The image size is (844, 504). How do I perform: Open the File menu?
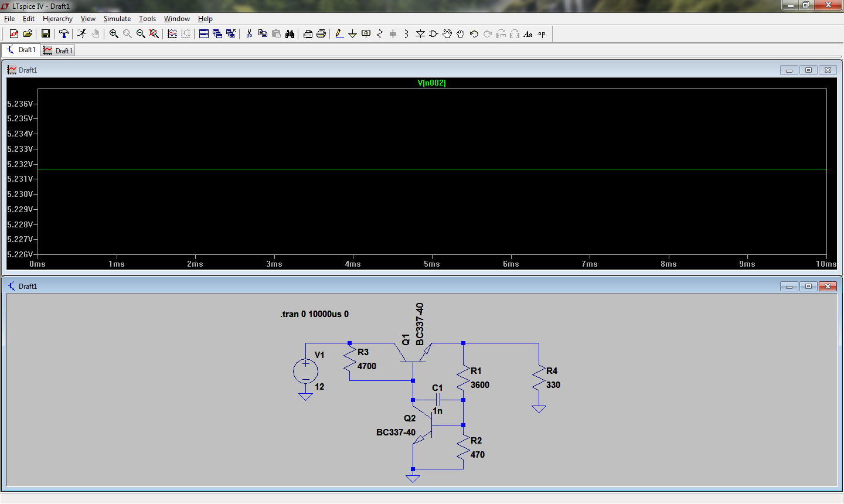pyautogui.click(x=9, y=19)
